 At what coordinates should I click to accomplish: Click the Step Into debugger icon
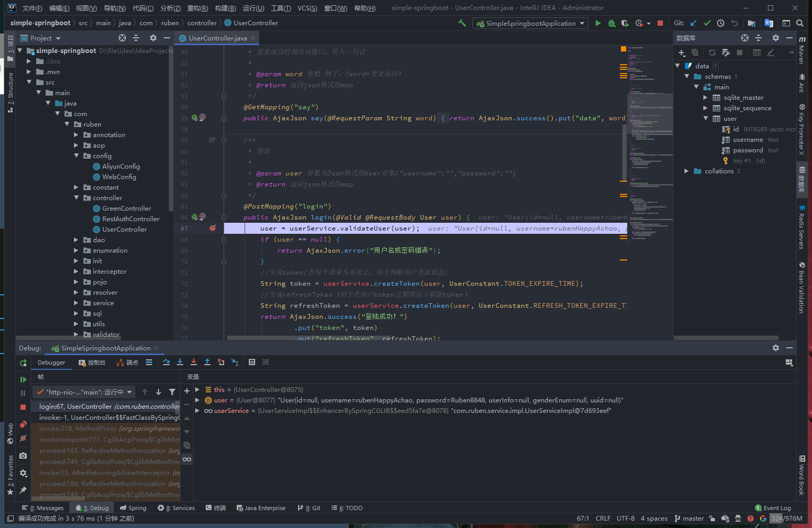[x=180, y=362]
